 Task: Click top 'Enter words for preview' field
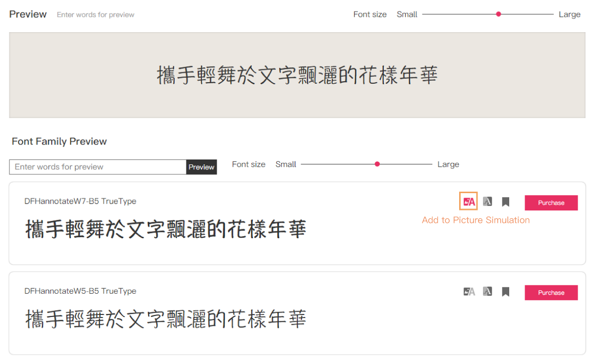96,14
